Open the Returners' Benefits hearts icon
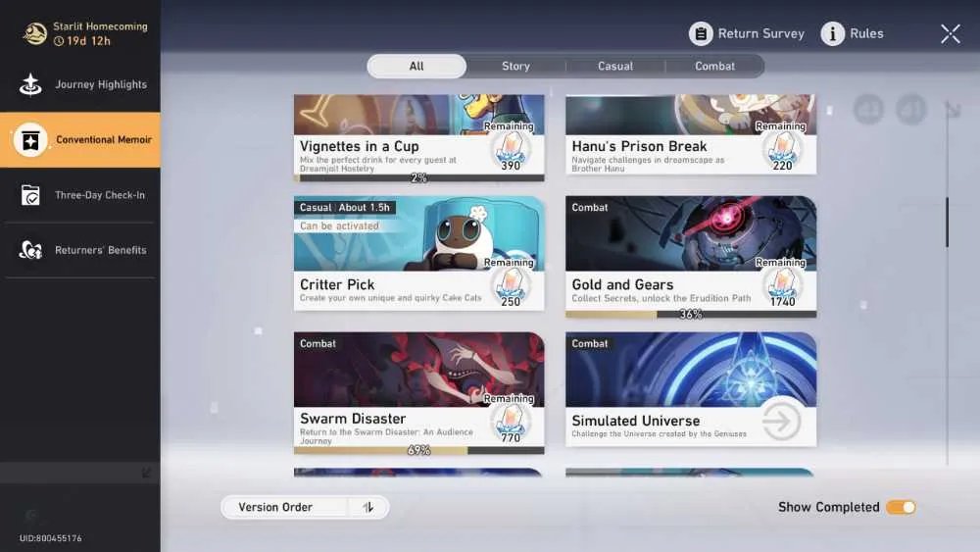The height and width of the screenshot is (552, 980). [x=30, y=250]
